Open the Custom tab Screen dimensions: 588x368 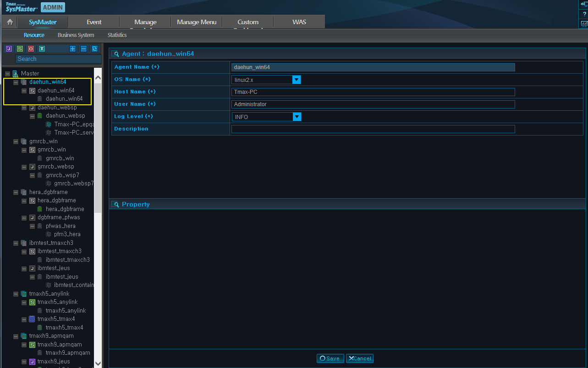[x=248, y=22]
